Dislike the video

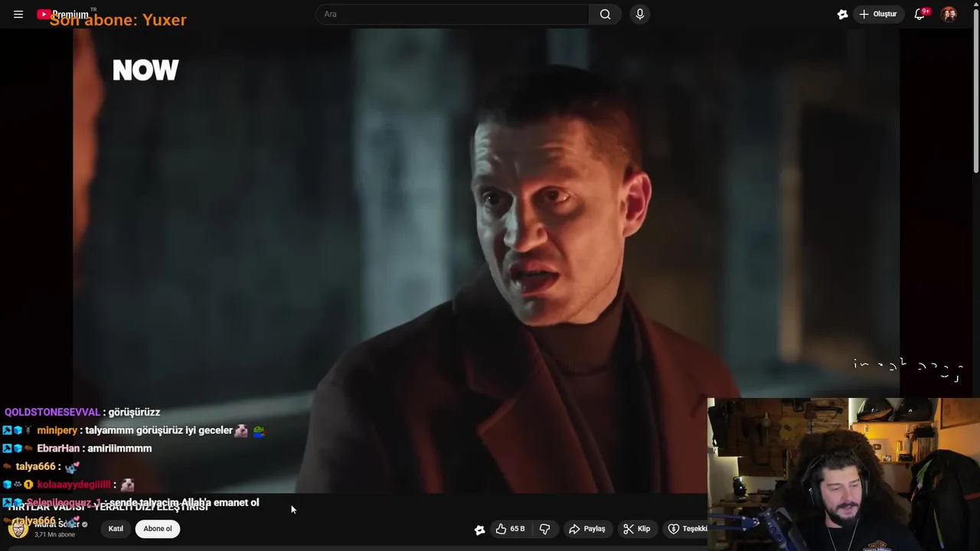[545, 529]
